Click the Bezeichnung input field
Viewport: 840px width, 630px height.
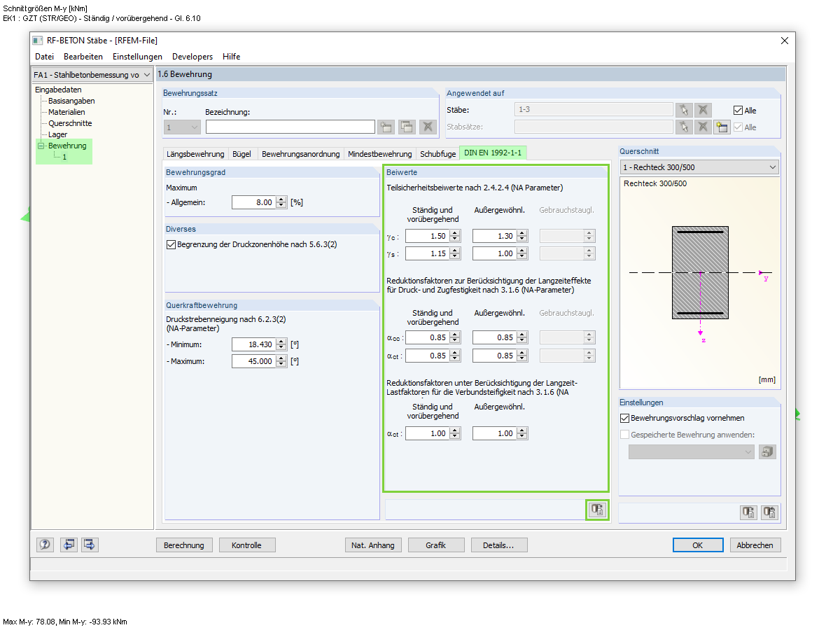coord(290,127)
